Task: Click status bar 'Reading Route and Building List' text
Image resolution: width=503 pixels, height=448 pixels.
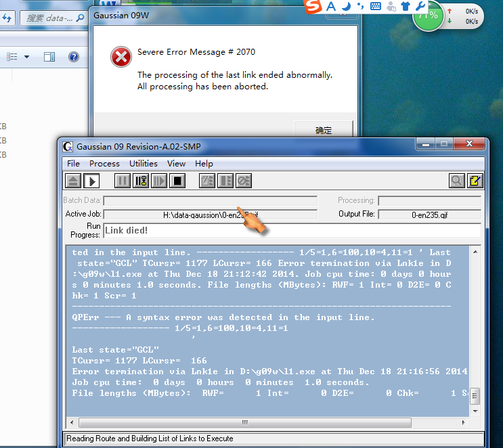Action: tap(150, 439)
